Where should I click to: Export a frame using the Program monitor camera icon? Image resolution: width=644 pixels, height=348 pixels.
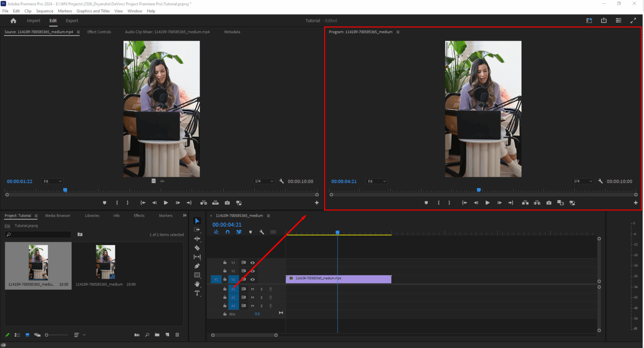pos(548,203)
